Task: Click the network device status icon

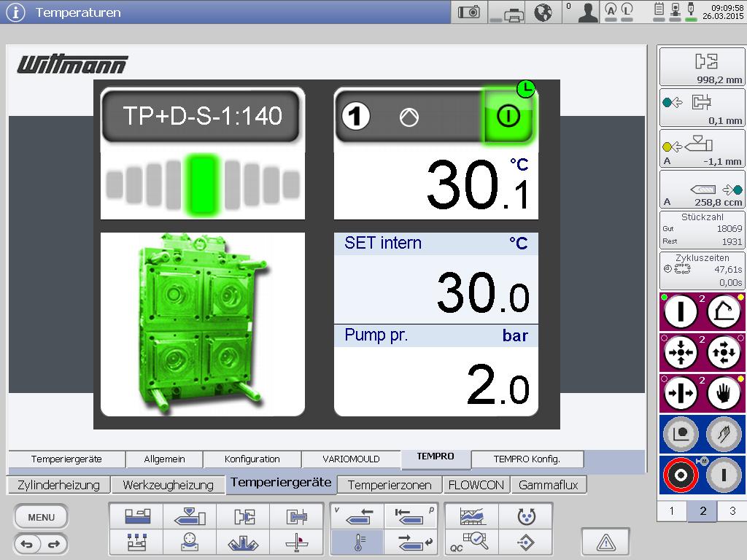Action: tap(675, 12)
